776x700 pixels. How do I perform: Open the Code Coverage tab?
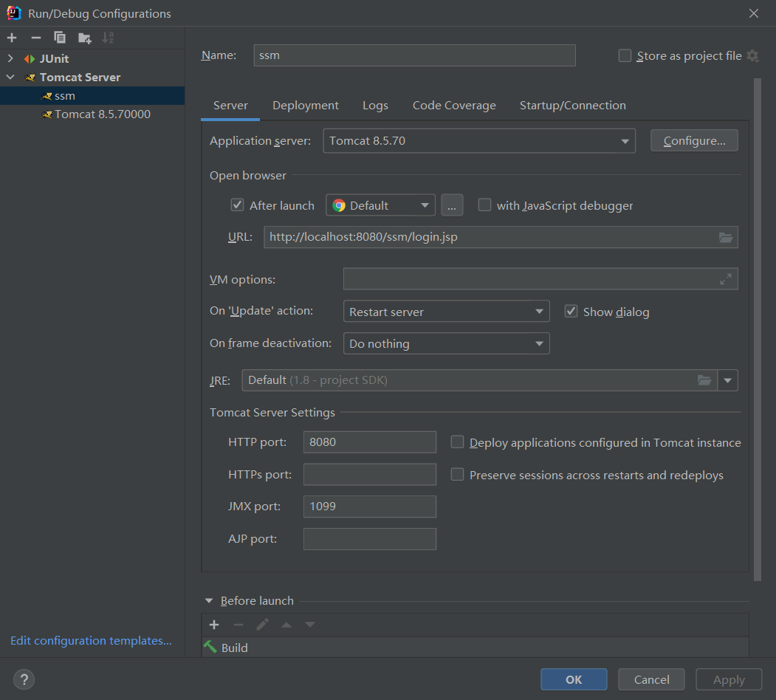coord(454,106)
